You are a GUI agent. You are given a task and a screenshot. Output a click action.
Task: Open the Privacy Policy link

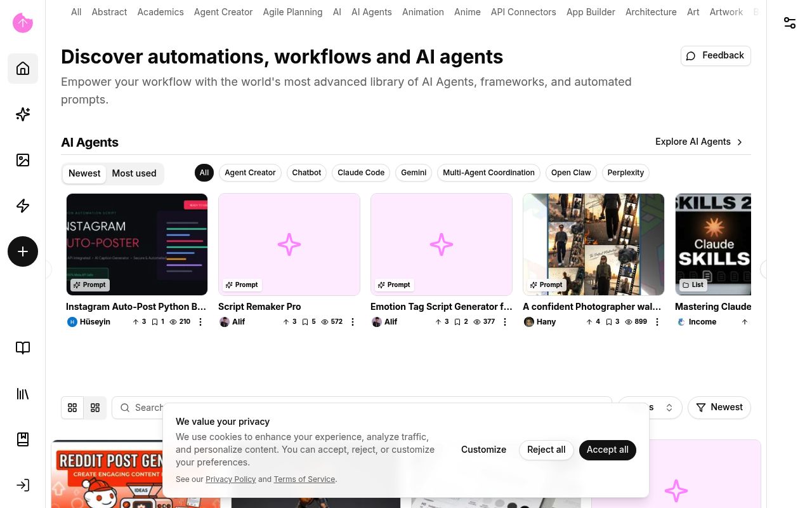click(231, 479)
